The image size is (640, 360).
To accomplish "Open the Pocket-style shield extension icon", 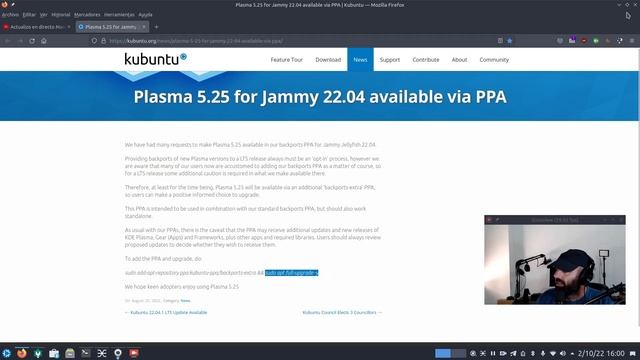I will 560,40.
